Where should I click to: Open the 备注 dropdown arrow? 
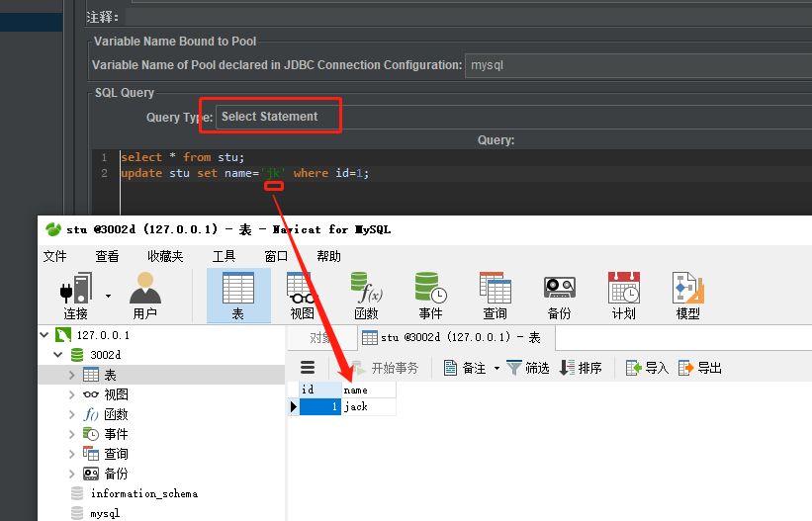[496, 368]
